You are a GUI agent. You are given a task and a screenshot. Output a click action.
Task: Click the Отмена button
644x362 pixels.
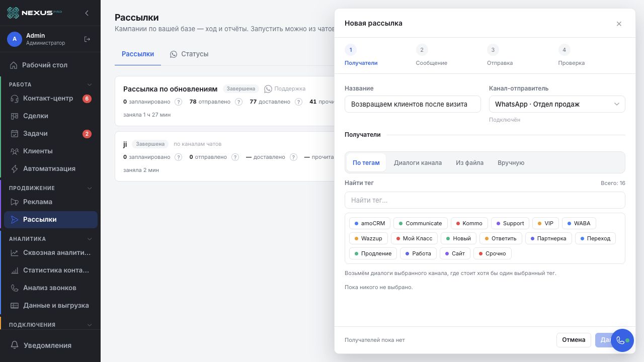[x=574, y=340]
